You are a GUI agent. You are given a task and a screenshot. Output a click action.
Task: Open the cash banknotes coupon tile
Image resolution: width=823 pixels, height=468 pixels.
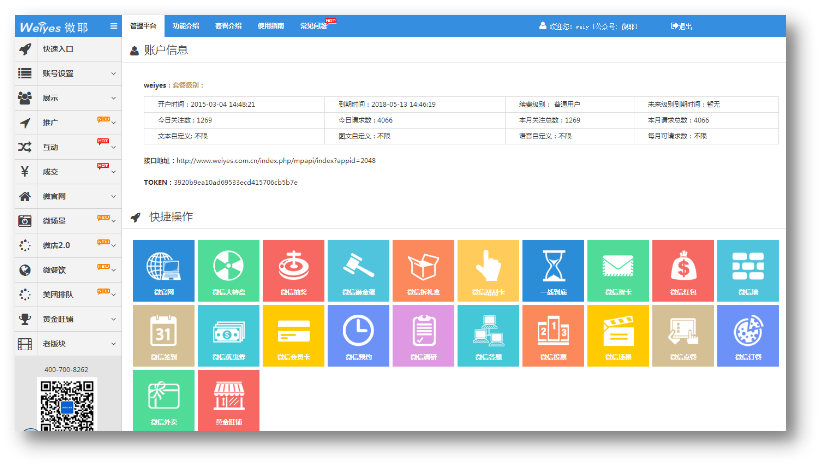[x=228, y=336]
